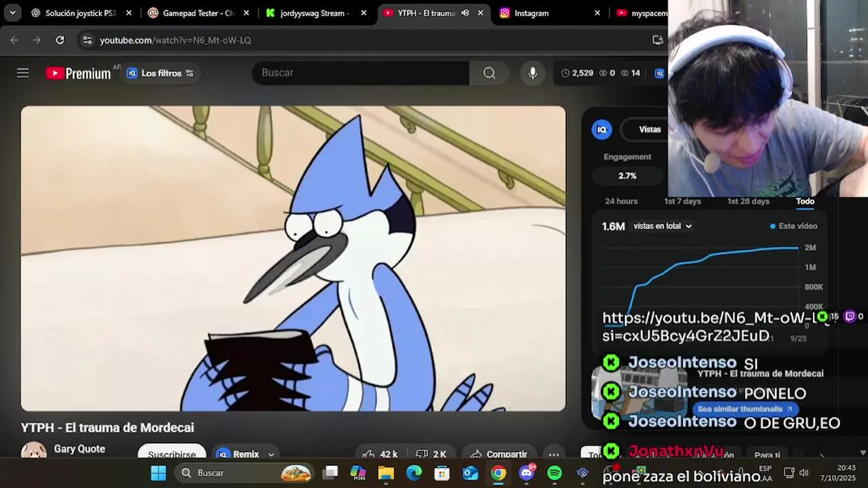Click the Este vídeo chart legend
The width and height of the screenshot is (868, 488).
(794, 226)
